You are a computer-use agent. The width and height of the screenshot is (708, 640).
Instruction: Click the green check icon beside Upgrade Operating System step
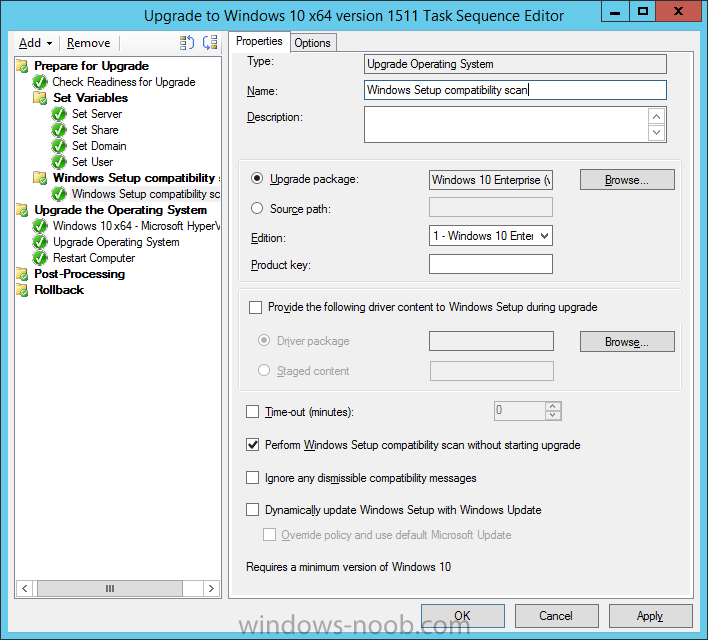pos(40,242)
